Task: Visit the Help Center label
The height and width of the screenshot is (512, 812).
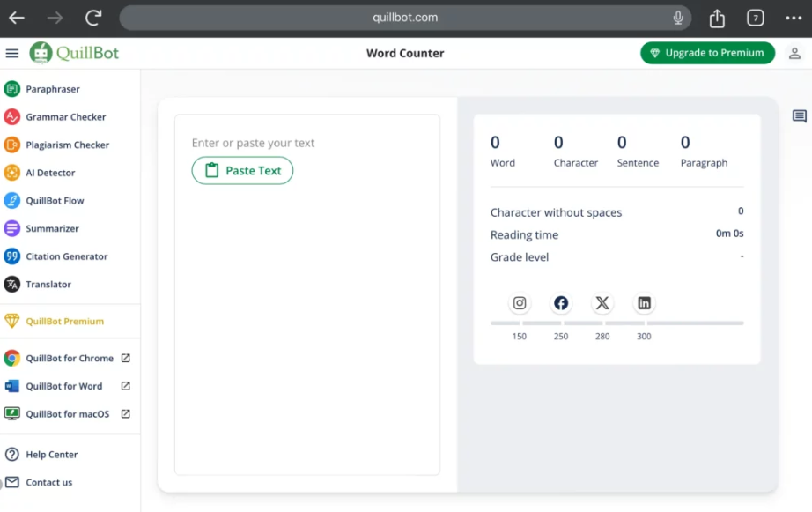Action: point(52,455)
